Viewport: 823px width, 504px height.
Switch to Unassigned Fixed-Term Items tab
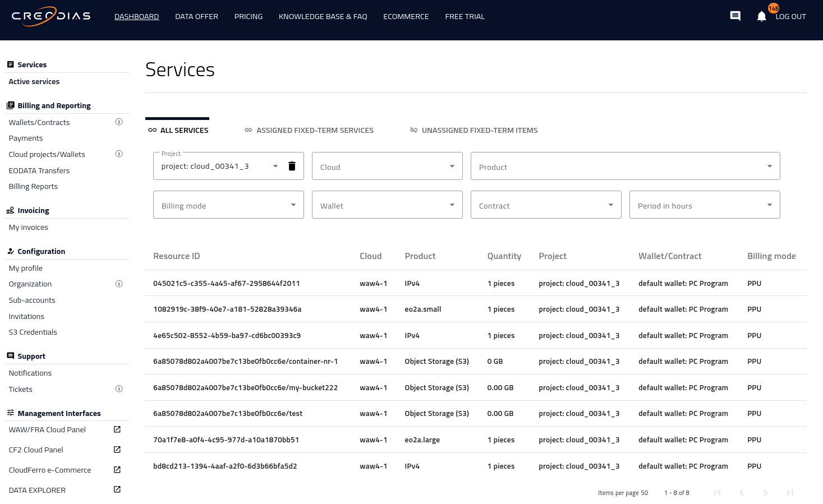click(474, 130)
